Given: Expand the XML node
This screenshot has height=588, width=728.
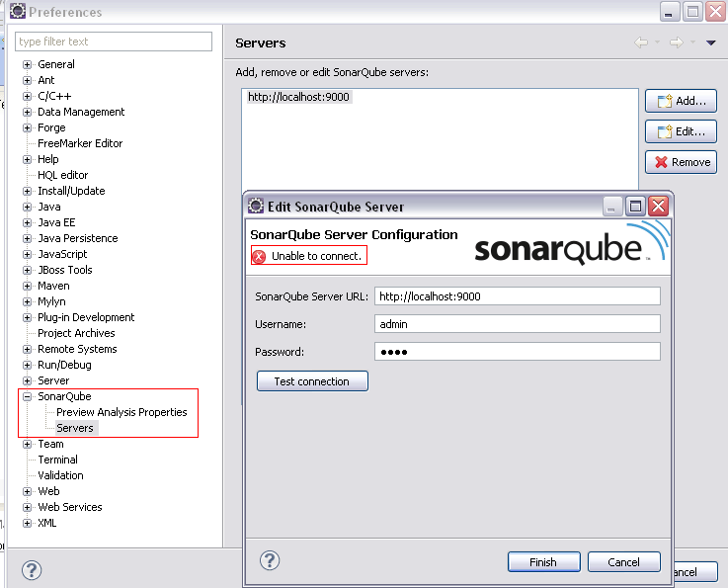Looking at the screenshot, I should (27, 523).
